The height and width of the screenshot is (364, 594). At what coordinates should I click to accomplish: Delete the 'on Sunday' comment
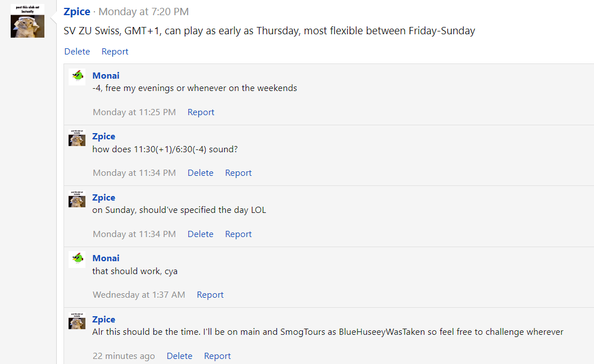pyautogui.click(x=201, y=234)
